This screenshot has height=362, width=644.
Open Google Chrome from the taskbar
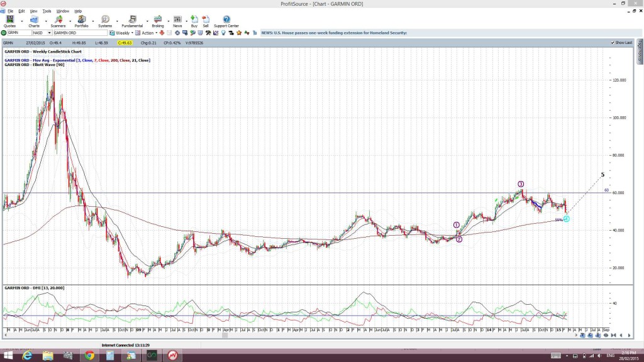[89, 356]
